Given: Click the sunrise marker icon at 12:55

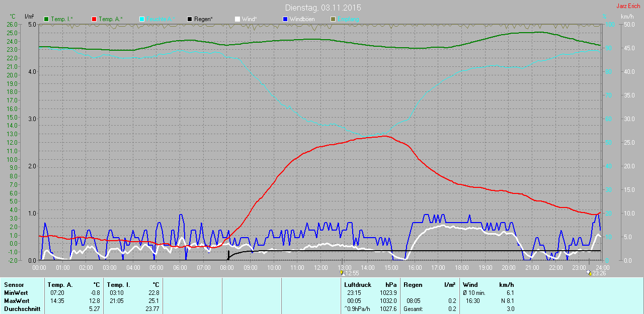Looking at the screenshot, I should coord(342,273).
